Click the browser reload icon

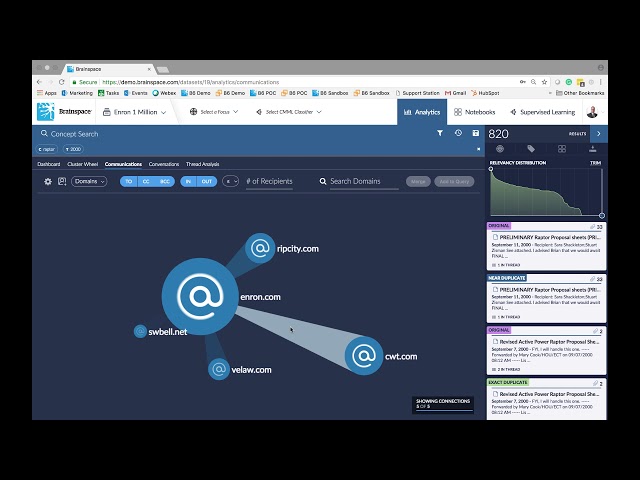coord(61,82)
